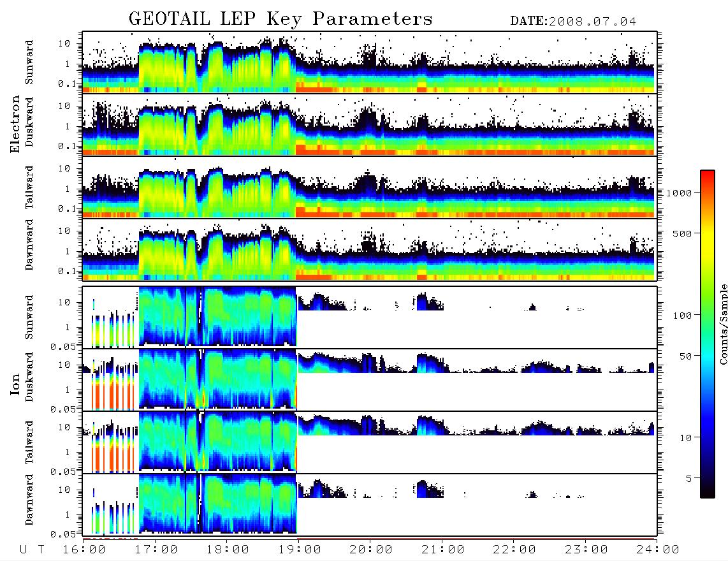728x561 pixels.
Task: Select the Ion Dawnward panel label
Action: pos(29,500)
